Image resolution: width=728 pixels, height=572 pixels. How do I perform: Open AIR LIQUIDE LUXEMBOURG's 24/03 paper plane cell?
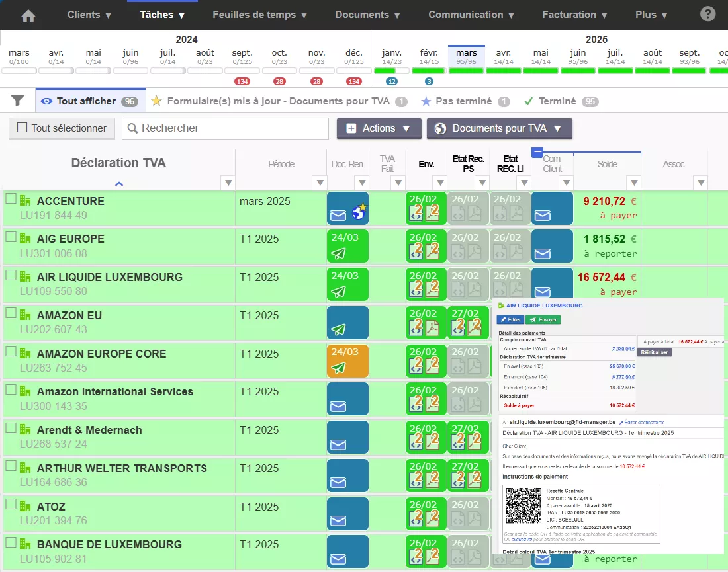tap(347, 284)
